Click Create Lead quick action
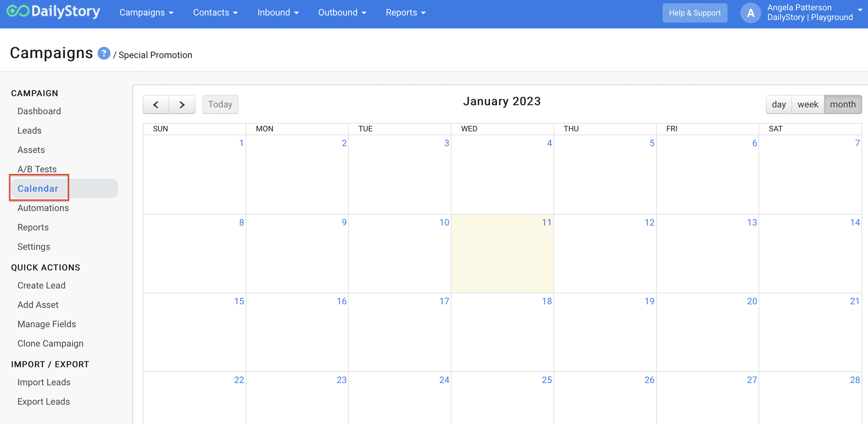Screen dimensions: 868x424 click(x=41, y=285)
